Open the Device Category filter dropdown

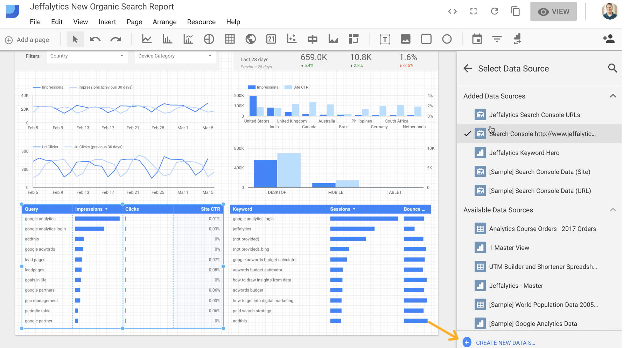click(x=175, y=56)
